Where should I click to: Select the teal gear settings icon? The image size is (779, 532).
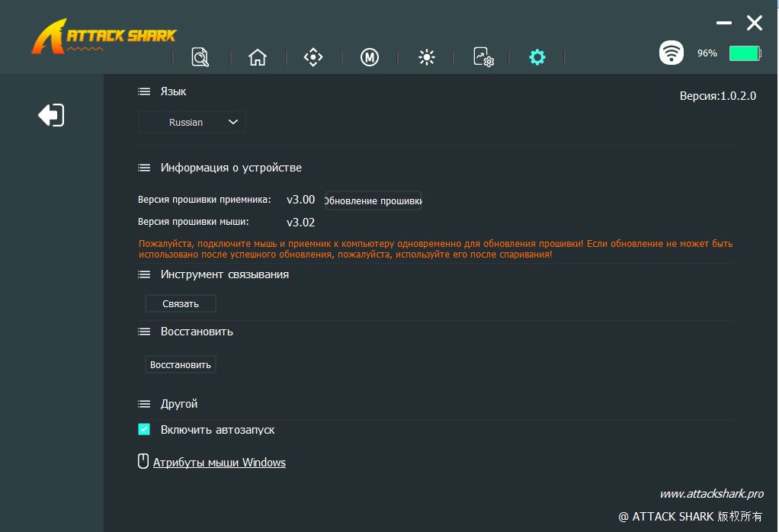(x=537, y=57)
